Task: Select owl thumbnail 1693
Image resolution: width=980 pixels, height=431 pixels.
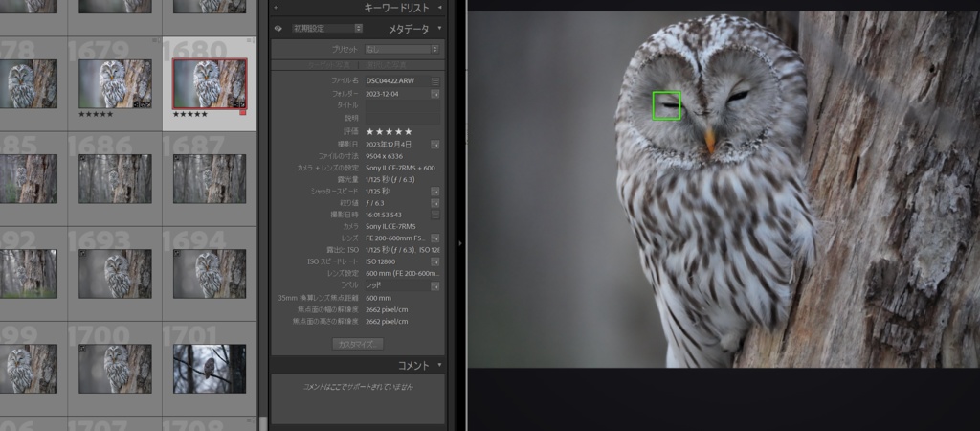Action: coord(115,273)
